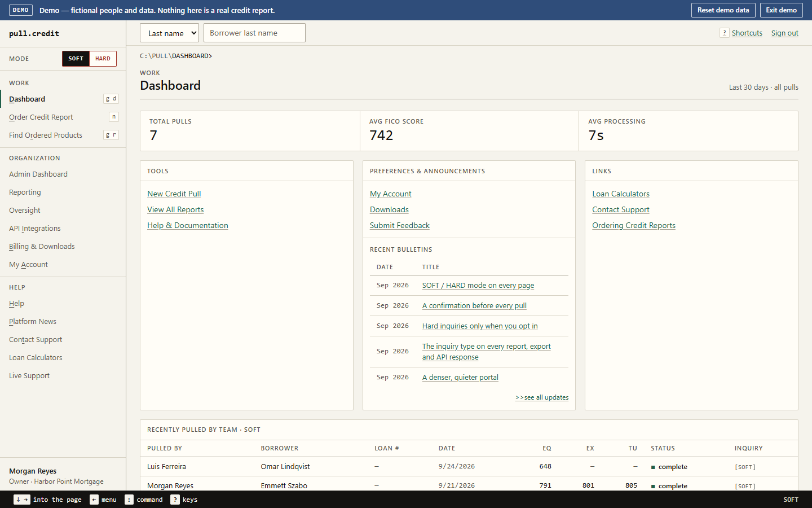Open bulletin Hard inquiries only when you opt in
This screenshot has height=508, width=812.
click(x=480, y=326)
